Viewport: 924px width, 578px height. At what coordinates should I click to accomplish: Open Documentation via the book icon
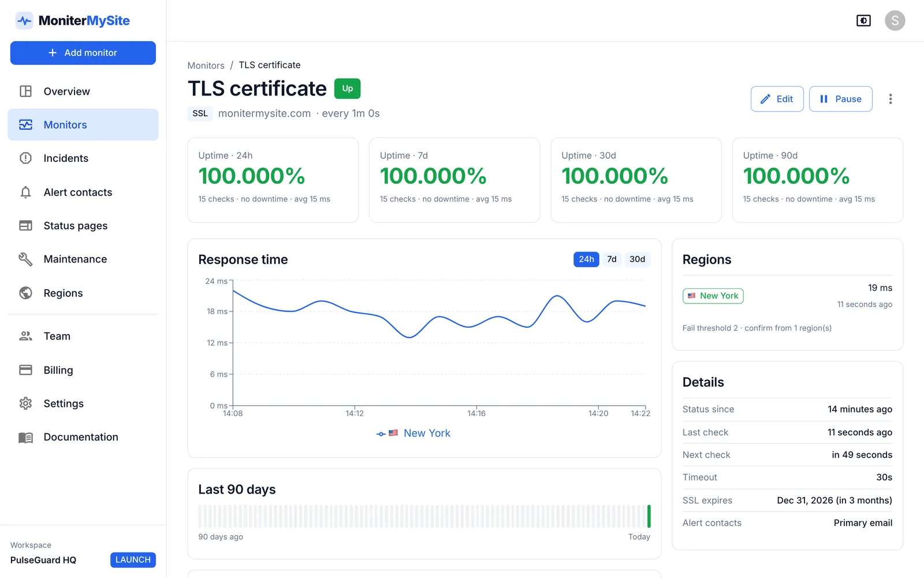(x=25, y=437)
